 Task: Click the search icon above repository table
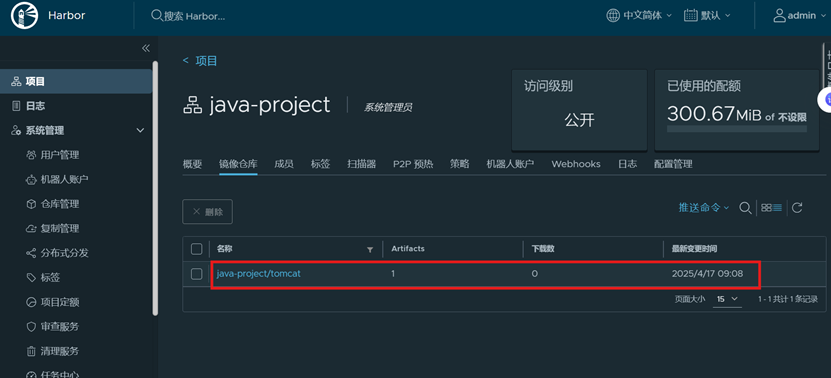[745, 208]
